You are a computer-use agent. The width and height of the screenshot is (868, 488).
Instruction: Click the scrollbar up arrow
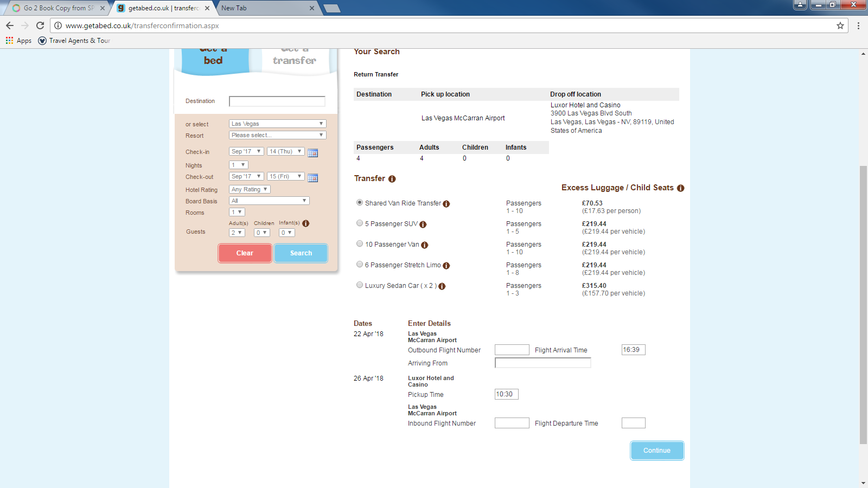863,53
